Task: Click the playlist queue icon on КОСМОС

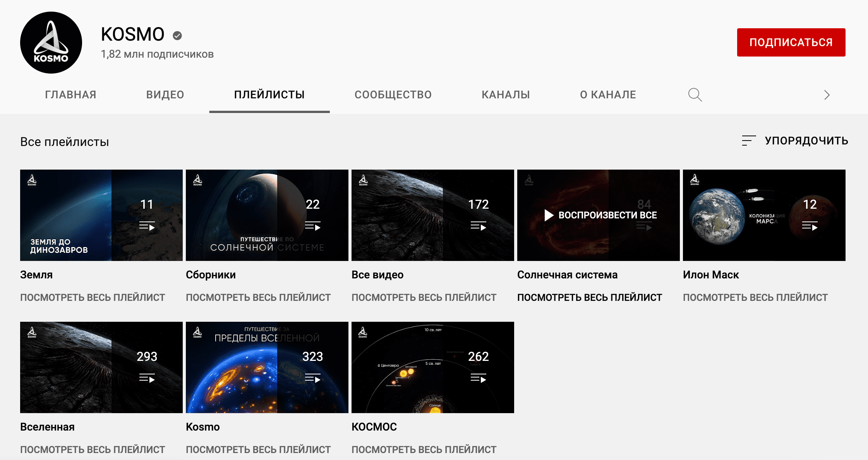Action: coord(479,378)
